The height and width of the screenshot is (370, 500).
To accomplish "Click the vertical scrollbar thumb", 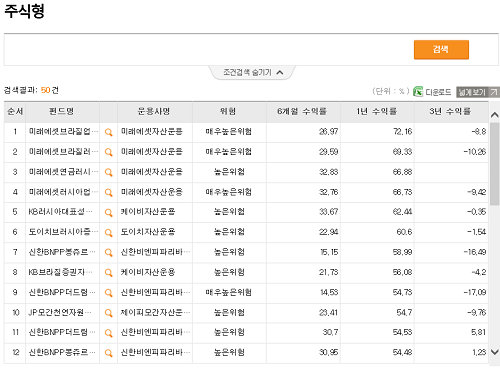I will click(494, 164).
